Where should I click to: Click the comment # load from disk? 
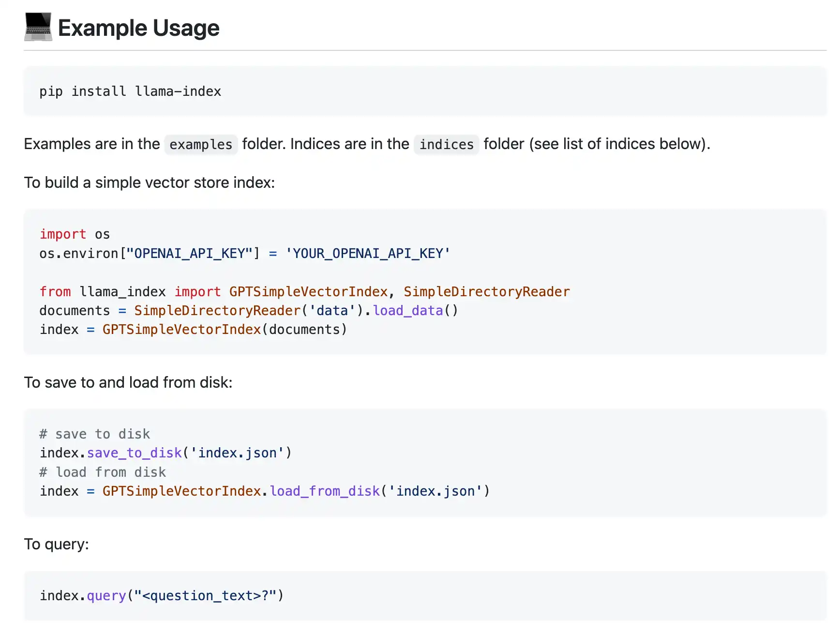[x=103, y=472]
